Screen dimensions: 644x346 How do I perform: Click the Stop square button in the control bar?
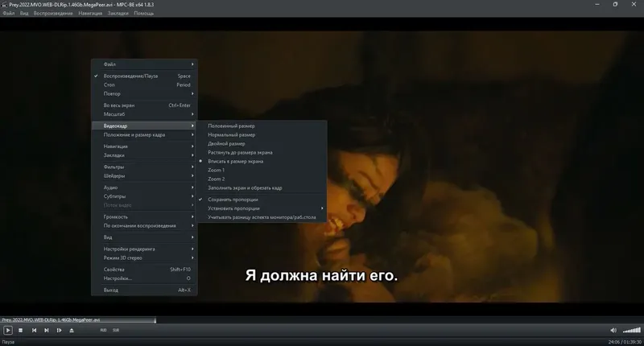coord(21,330)
